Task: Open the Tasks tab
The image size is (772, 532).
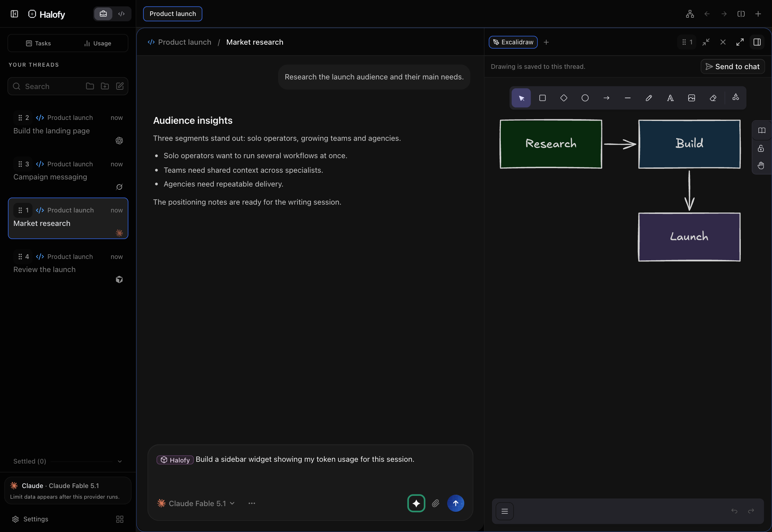Action: coord(38,43)
